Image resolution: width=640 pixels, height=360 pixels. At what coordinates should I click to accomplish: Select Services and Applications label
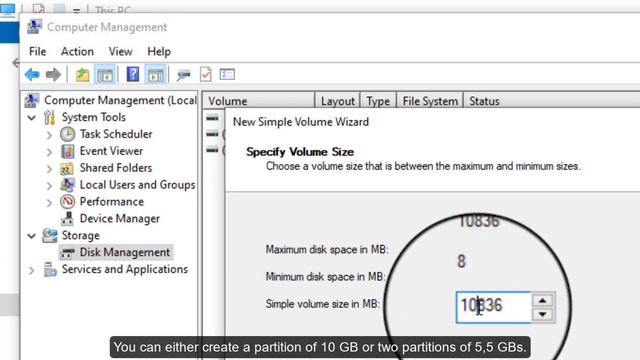click(x=125, y=269)
